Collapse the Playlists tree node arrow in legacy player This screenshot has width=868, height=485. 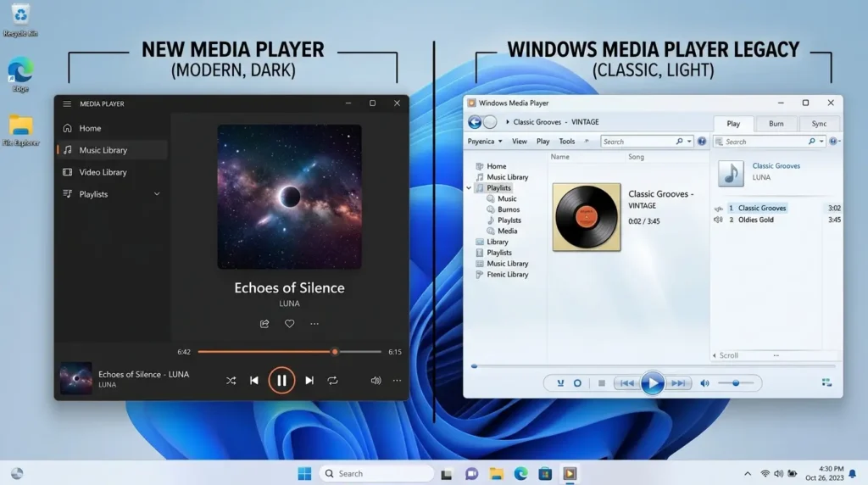pos(469,188)
